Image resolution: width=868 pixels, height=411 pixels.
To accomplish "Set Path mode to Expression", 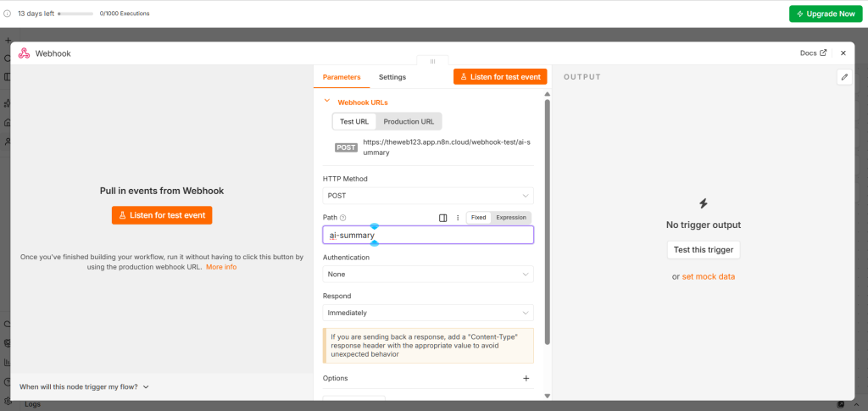I will tap(511, 218).
